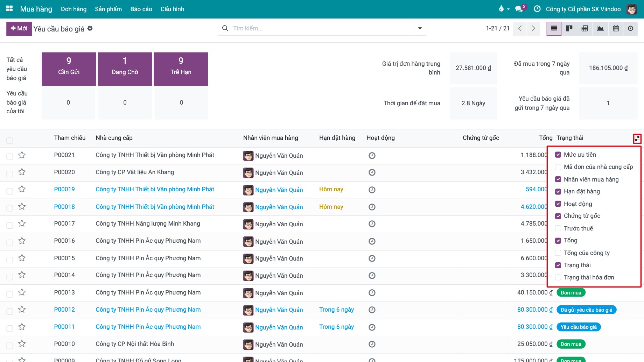
Task: Sort by Nhà cung cấp column header
Action: 114,138
